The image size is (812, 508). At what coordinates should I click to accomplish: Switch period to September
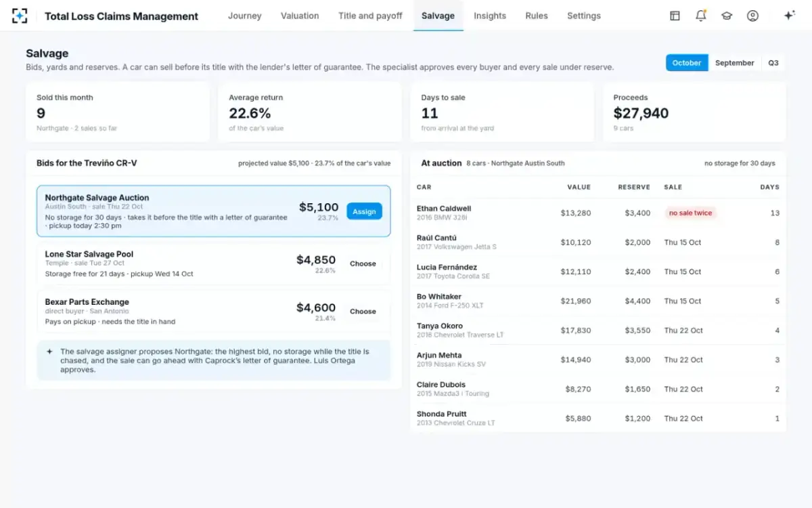[734, 63]
